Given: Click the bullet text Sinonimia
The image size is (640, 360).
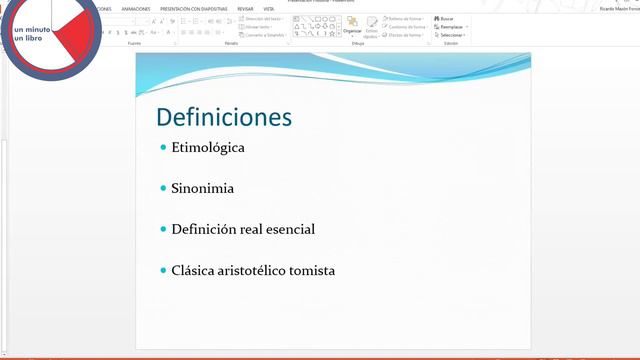Looking at the screenshot, I should click(202, 188).
